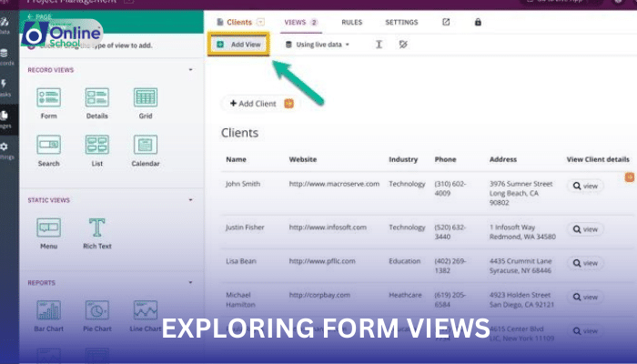
Task: Select the Menu static view icon
Action: click(x=49, y=227)
